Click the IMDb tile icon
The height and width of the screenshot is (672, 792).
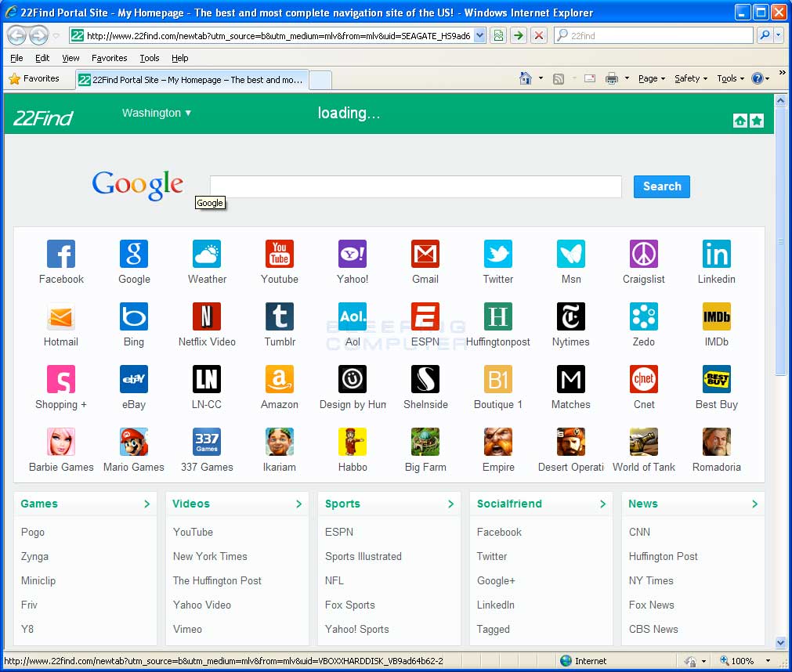coord(716,316)
